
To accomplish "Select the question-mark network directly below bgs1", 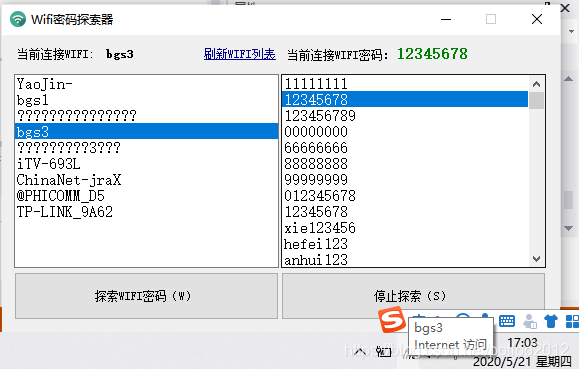I will coord(146,116).
